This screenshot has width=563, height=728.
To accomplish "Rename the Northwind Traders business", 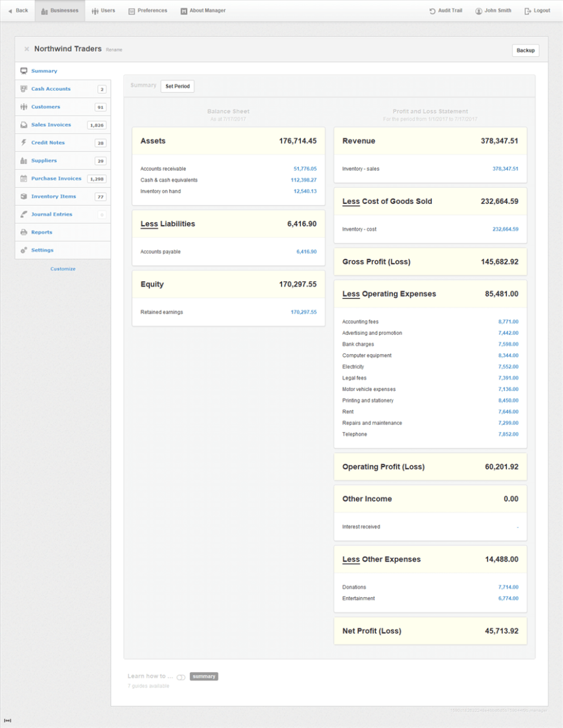I will pyautogui.click(x=114, y=50).
